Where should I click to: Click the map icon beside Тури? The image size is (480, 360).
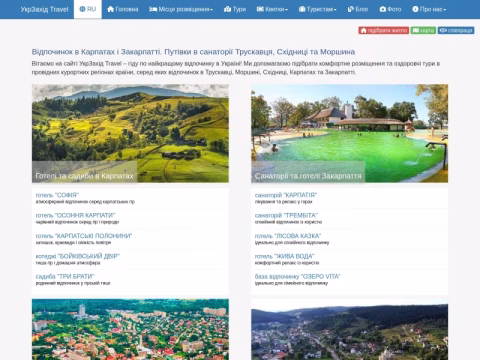pos(227,9)
